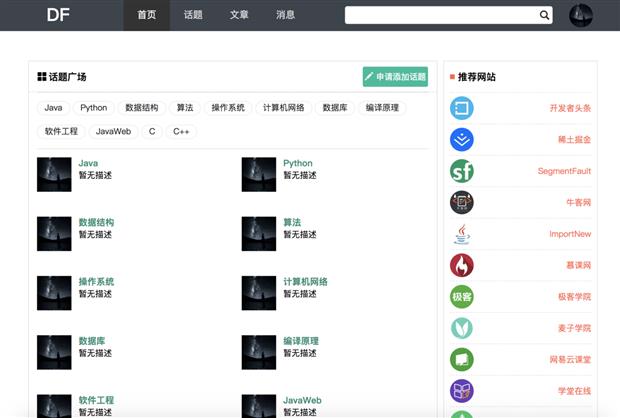Open the 学堂在线 purple book icon

(461, 391)
